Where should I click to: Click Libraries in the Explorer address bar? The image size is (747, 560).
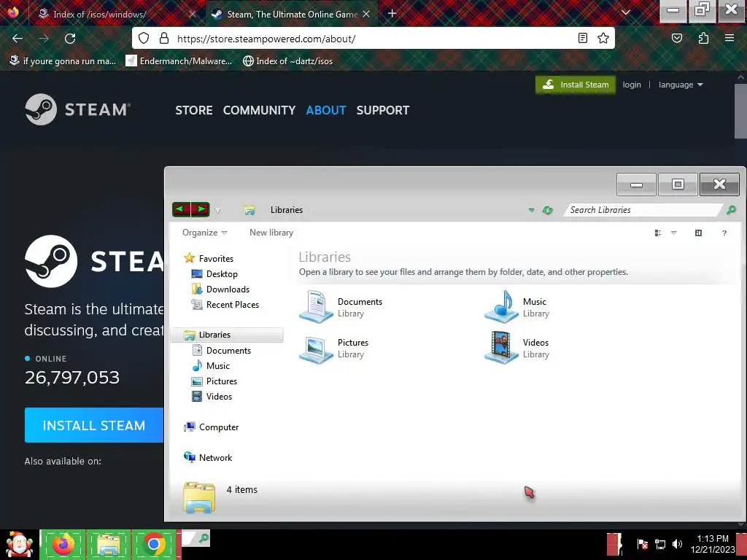(x=286, y=210)
